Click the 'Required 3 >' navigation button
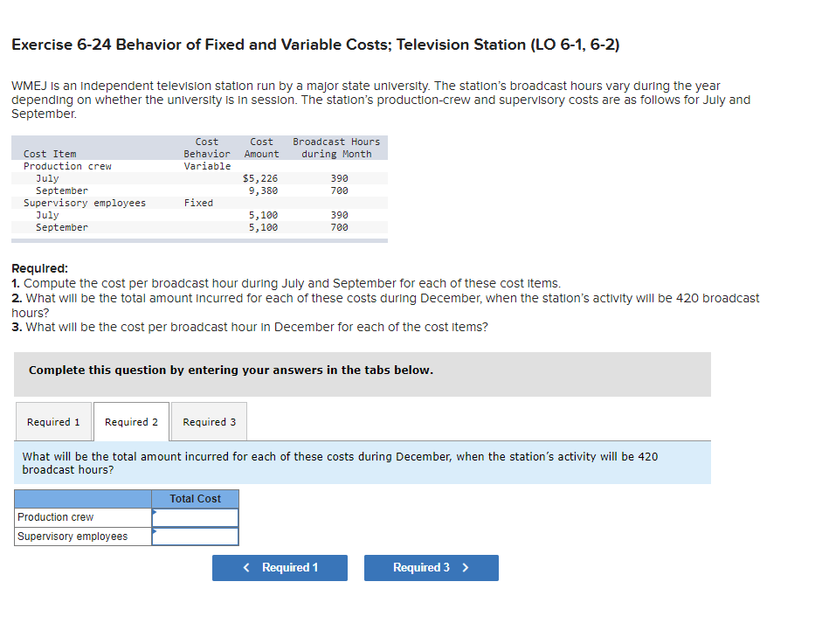This screenshot has height=644, width=815. tap(431, 567)
